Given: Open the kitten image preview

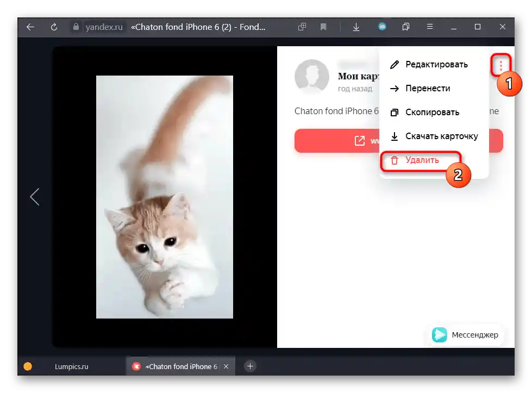Looking at the screenshot, I should coord(165,197).
